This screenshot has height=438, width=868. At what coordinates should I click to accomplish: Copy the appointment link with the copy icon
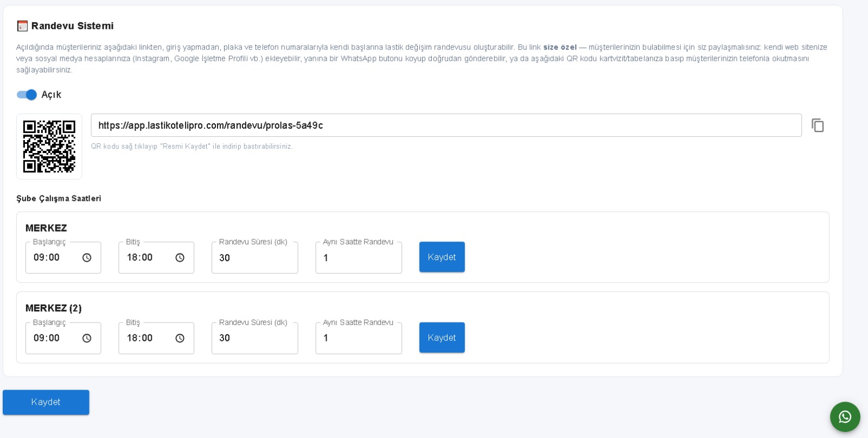818,125
